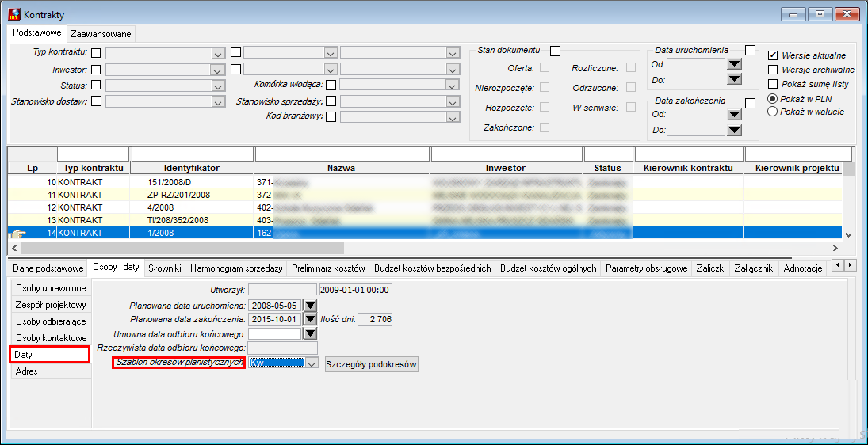Expand the Stanowisko sprzedaży dropdown
This screenshot has height=445, width=868.
coord(453,101)
